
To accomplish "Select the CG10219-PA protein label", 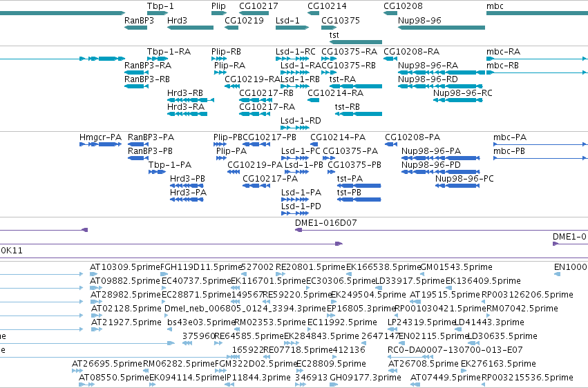I will click(x=255, y=165).
